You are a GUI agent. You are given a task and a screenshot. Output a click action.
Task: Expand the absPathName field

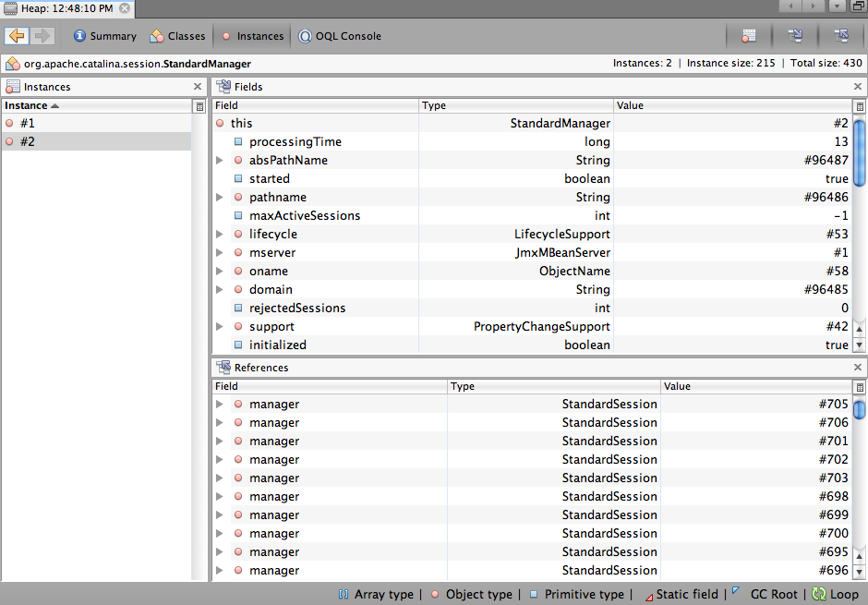220,161
